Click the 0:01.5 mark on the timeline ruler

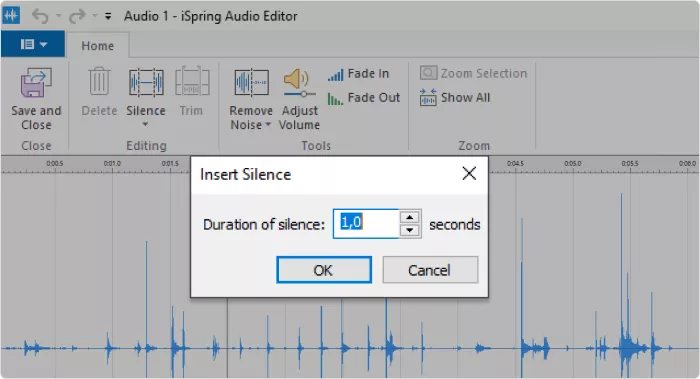170,164
